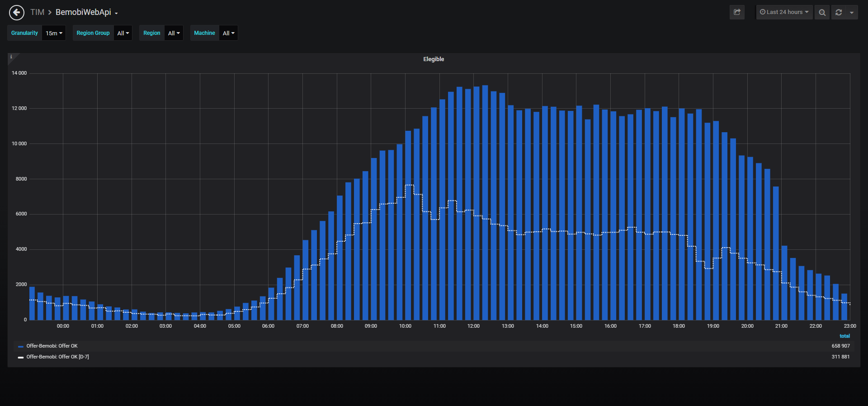Click the back arrow circle icon

pos(17,13)
